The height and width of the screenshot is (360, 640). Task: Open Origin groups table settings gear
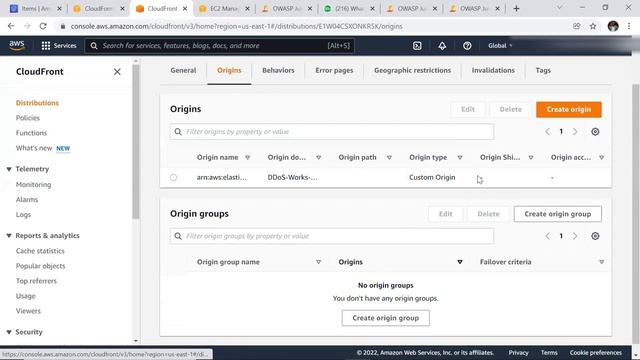tap(595, 236)
